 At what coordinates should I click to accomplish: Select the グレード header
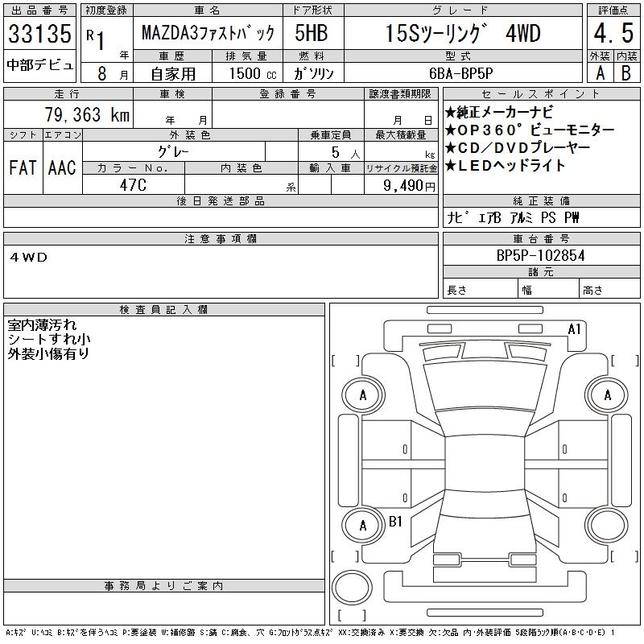tap(462, 10)
